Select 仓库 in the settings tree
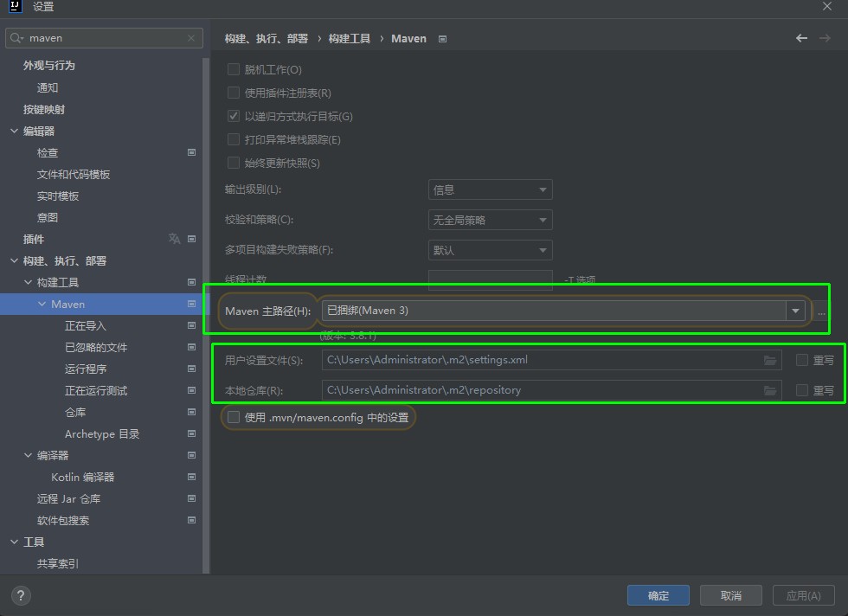848x616 pixels. pos(75,412)
